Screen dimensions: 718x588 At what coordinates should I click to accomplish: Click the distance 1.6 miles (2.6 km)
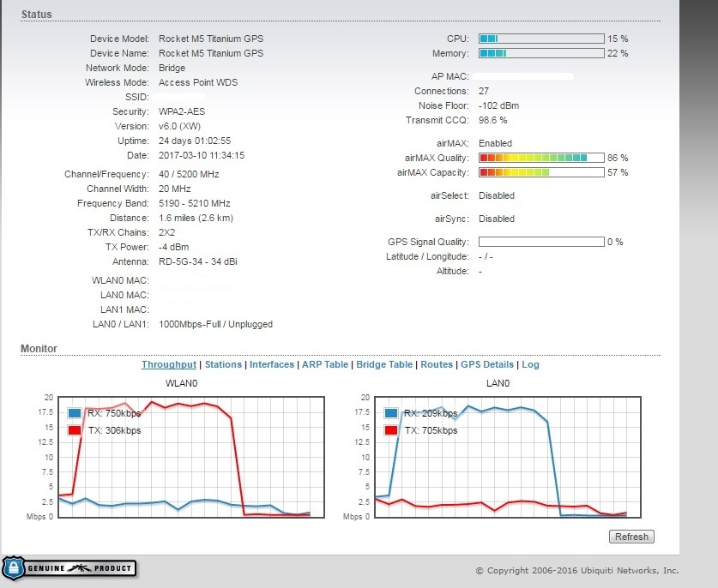tap(196, 219)
